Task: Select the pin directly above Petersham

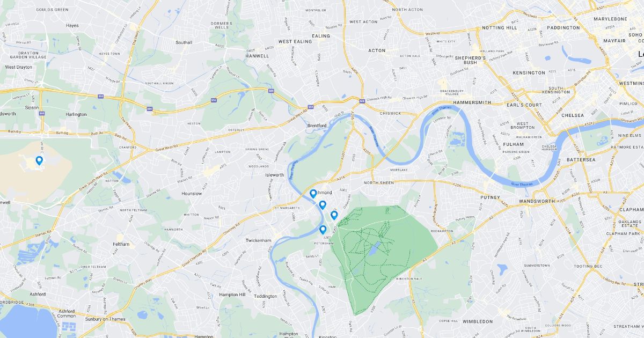Action: tap(323, 229)
